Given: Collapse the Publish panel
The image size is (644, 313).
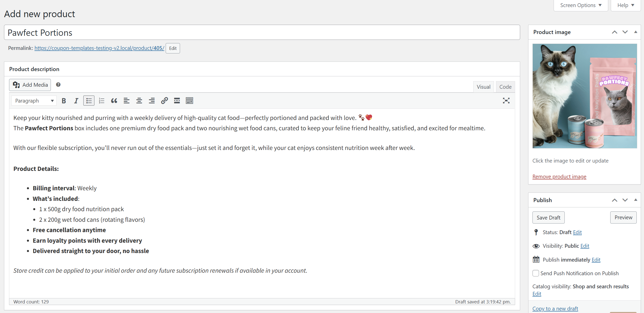Looking at the screenshot, I should pyautogui.click(x=636, y=200).
